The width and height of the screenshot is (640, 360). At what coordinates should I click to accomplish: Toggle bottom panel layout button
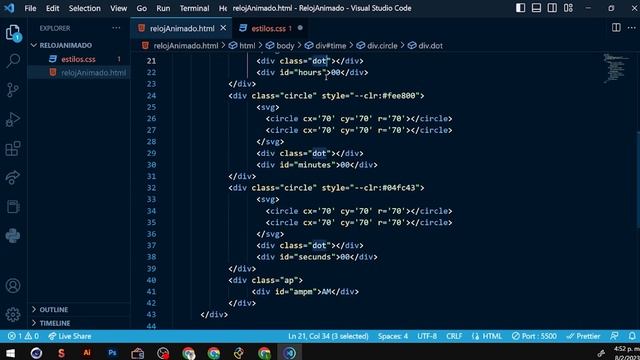click(x=536, y=8)
